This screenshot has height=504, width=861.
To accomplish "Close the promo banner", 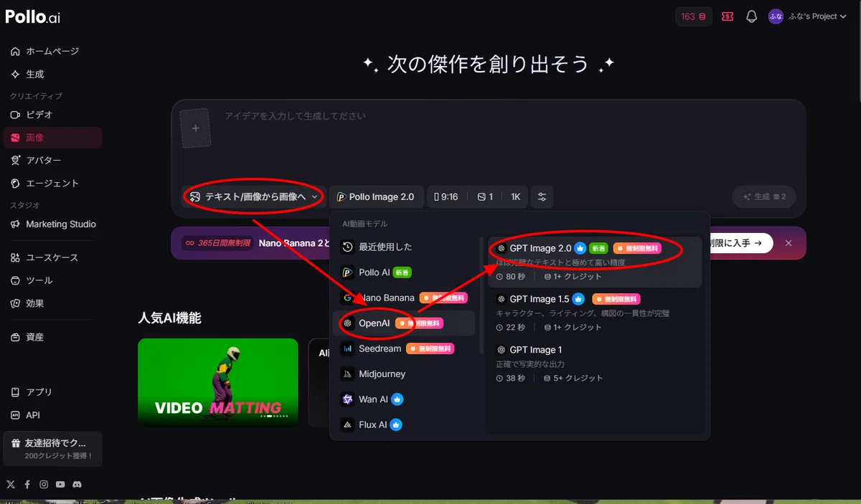I will click(x=789, y=243).
